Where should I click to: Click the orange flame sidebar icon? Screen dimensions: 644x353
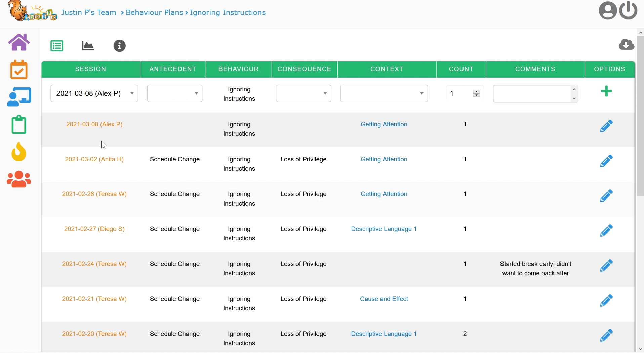point(19,152)
